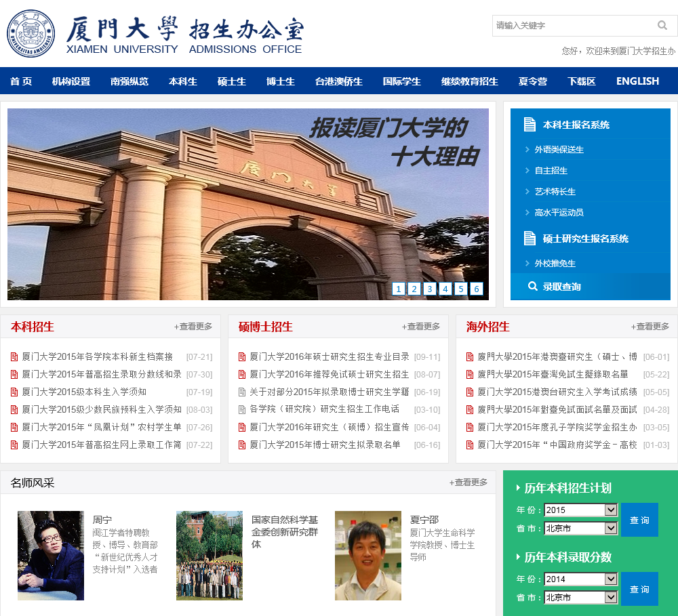Show banner slide 4
678x616 pixels.
[445, 289]
